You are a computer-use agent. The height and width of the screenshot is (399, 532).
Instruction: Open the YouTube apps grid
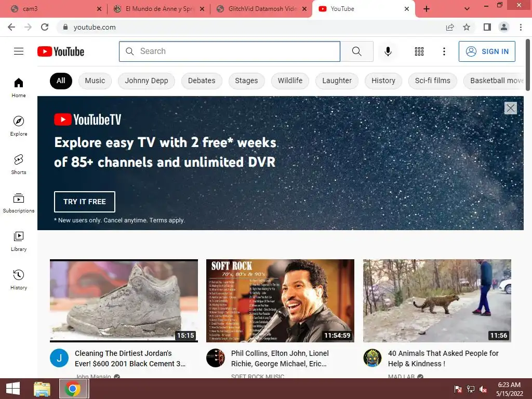(x=419, y=51)
